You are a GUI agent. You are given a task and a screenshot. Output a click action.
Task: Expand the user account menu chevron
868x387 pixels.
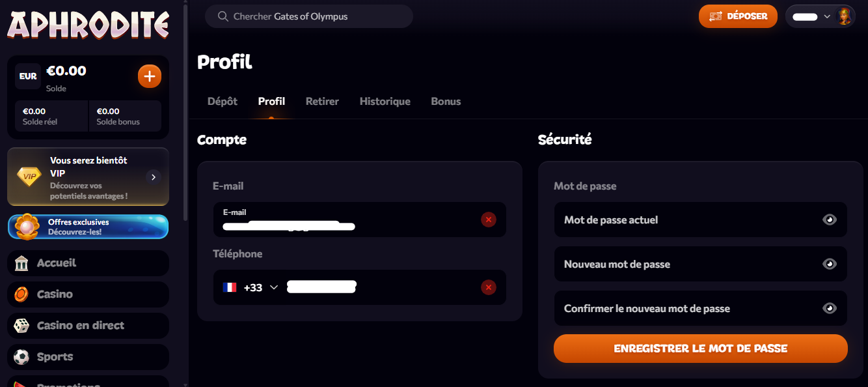point(827,16)
